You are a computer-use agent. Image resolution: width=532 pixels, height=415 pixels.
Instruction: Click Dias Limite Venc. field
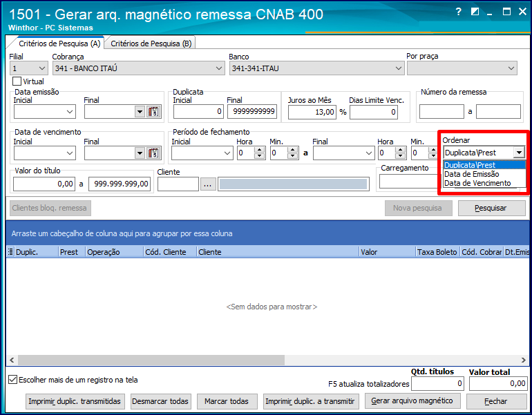[374, 113]
